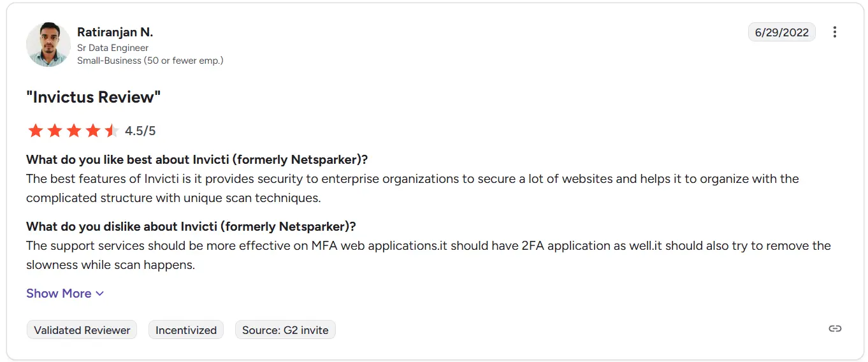Image resolution: width=868 pixels, height=362 pixels.
Task: Click the "Invictus Review" title
Action: point(94,97)
